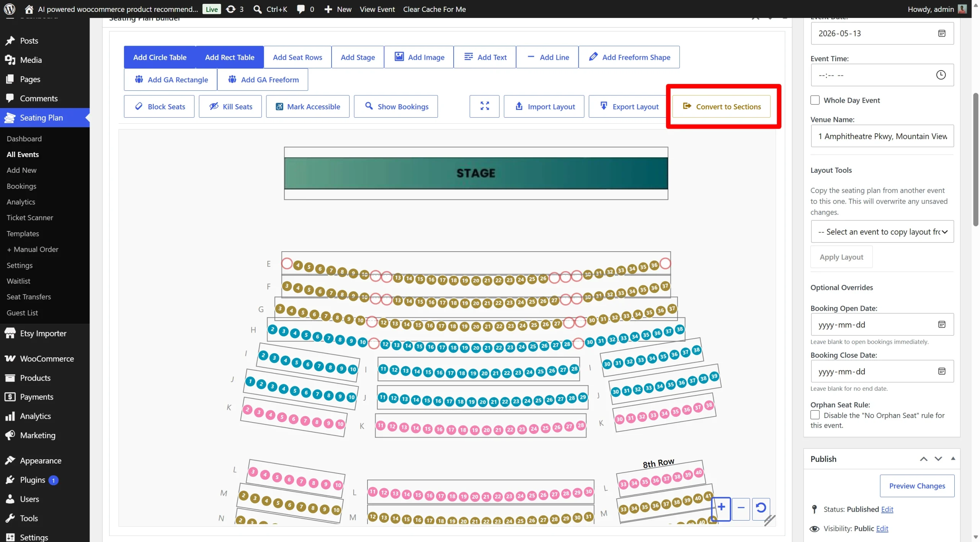Open Ticket Scanner submenu item
Viewport: 980px width, 542px height.
[x=30, y=218]
